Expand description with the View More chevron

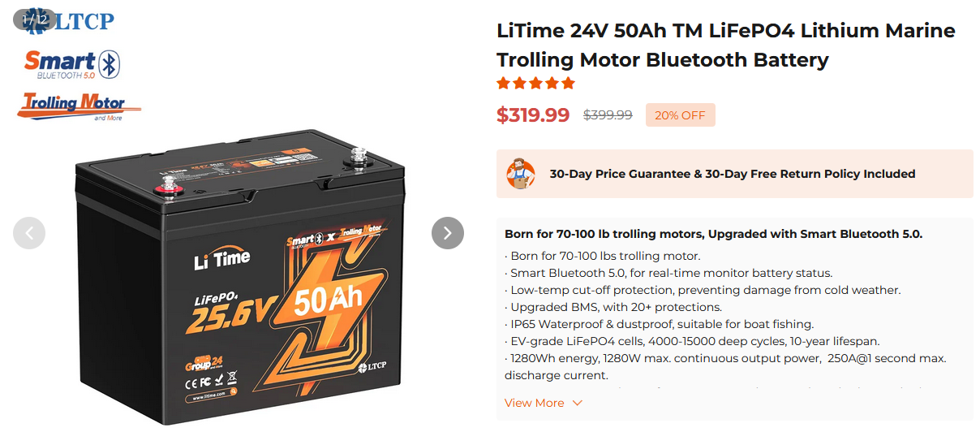(x=578, y=404)
